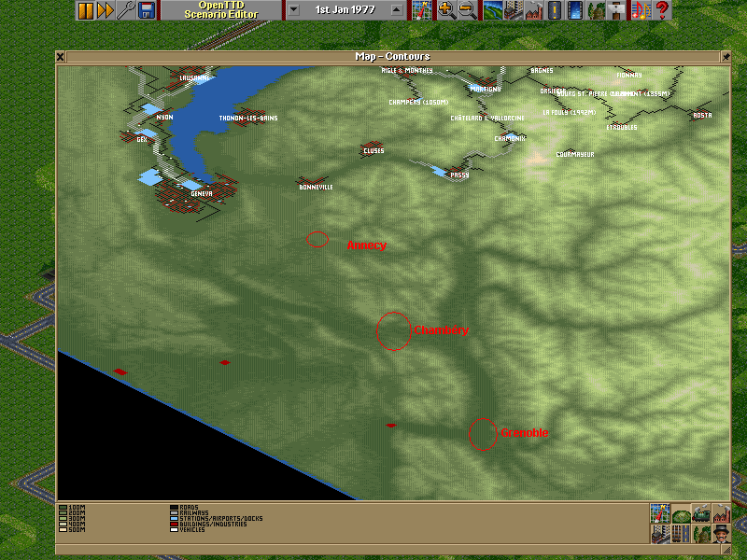
Task: Toggle the sticky pin on the map window
Action: point(726,57)
